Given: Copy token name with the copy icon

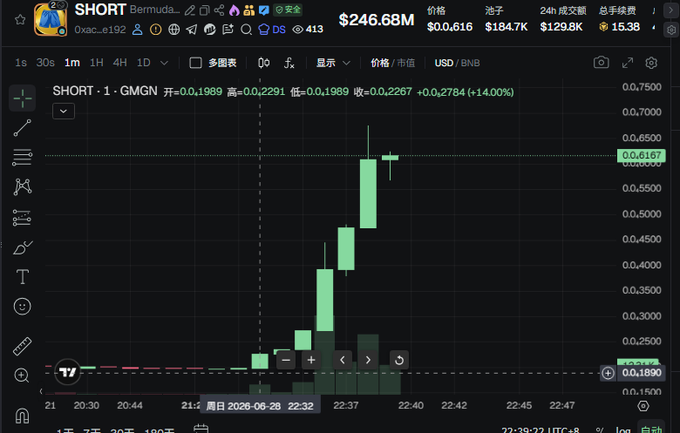Looking at the screenshot, I should pyautogui.click(x=204, y=10).
